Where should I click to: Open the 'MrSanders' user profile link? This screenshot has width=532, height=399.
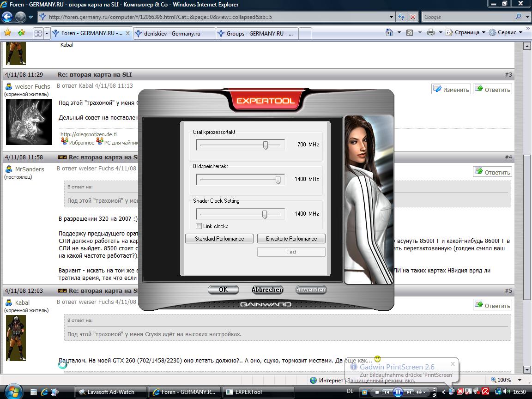(30, 169)
